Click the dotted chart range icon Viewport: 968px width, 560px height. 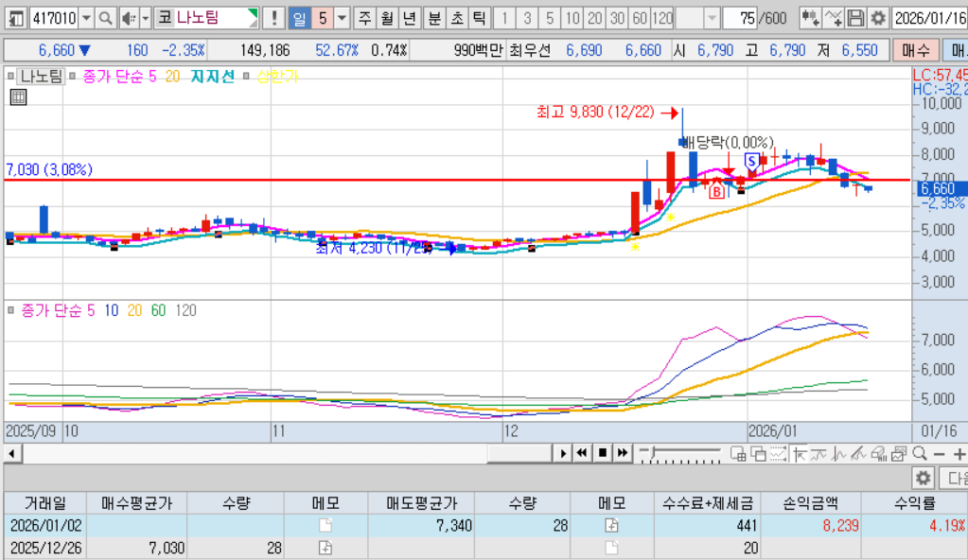[x=778, y=454]
